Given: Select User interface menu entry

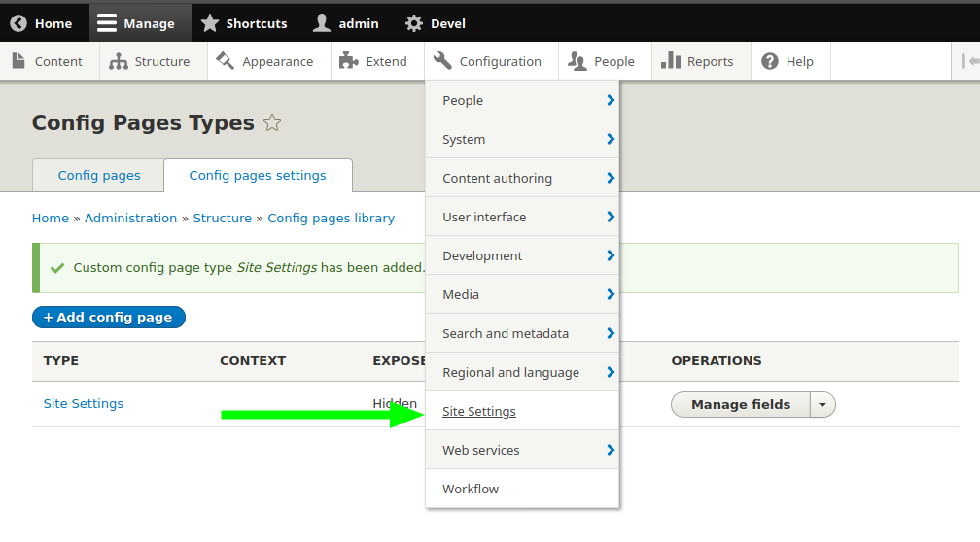Looking at the screenshot, I should point(484,218).
